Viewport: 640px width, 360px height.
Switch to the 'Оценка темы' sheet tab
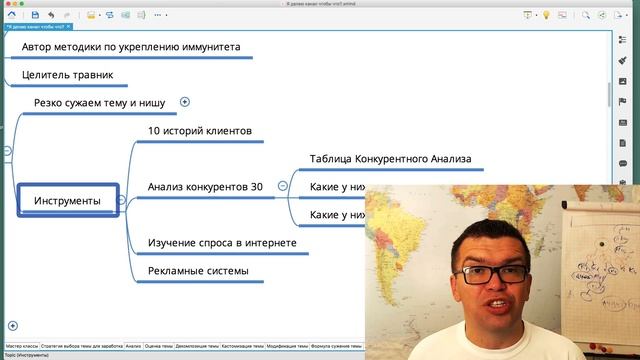(x=159, y=346)
